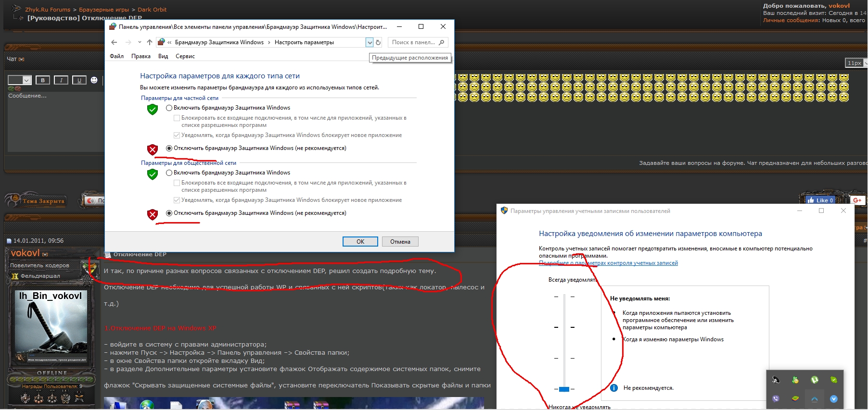The image size is (868, 410).
Task: Click the Bold button in chat toolbar
Action: click(43, 80)
